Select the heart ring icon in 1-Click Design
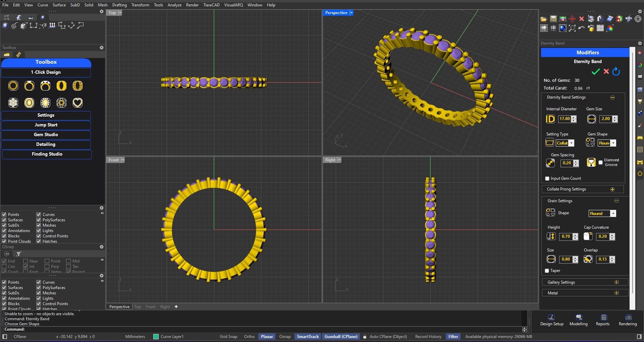The height and width of the screenshot is (342, 644). click(x=77, y=103)
